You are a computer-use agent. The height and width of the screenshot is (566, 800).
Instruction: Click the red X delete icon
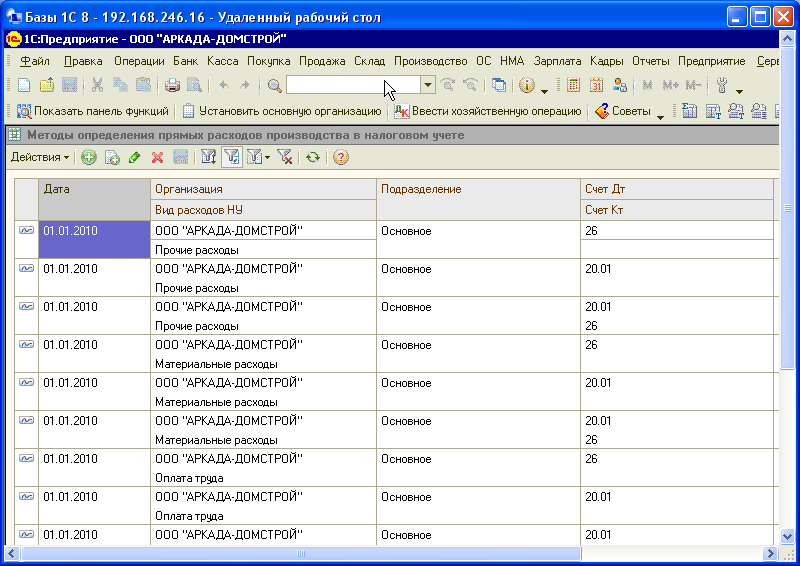point(157,158)
